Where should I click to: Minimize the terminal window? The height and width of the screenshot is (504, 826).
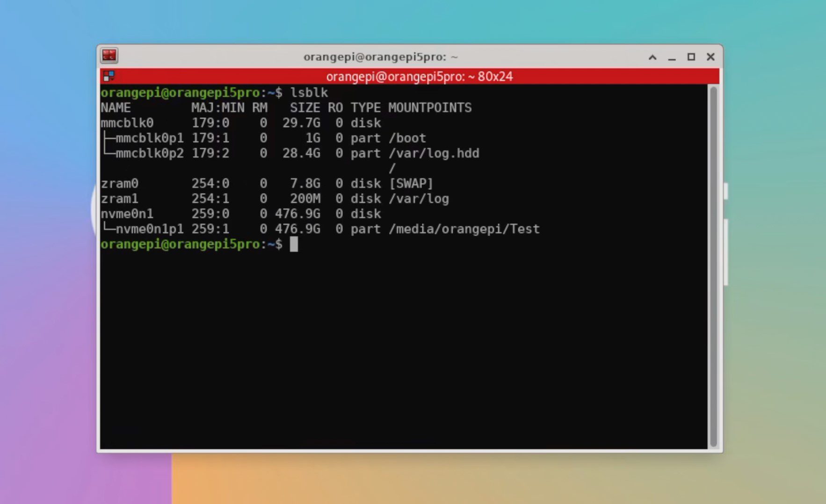click(x=672, y=57)
